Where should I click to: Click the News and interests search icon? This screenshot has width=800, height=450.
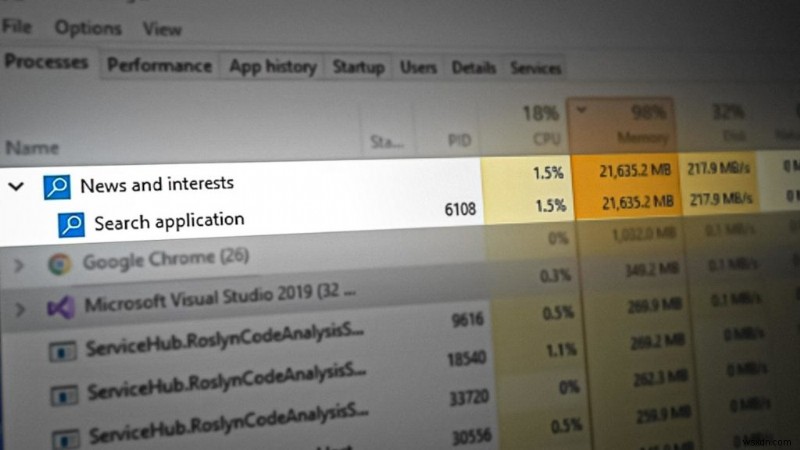(57, 187)
